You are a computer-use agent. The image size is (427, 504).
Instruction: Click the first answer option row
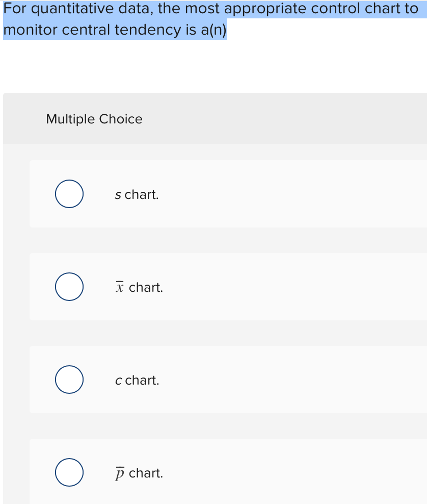click(224, 194)
